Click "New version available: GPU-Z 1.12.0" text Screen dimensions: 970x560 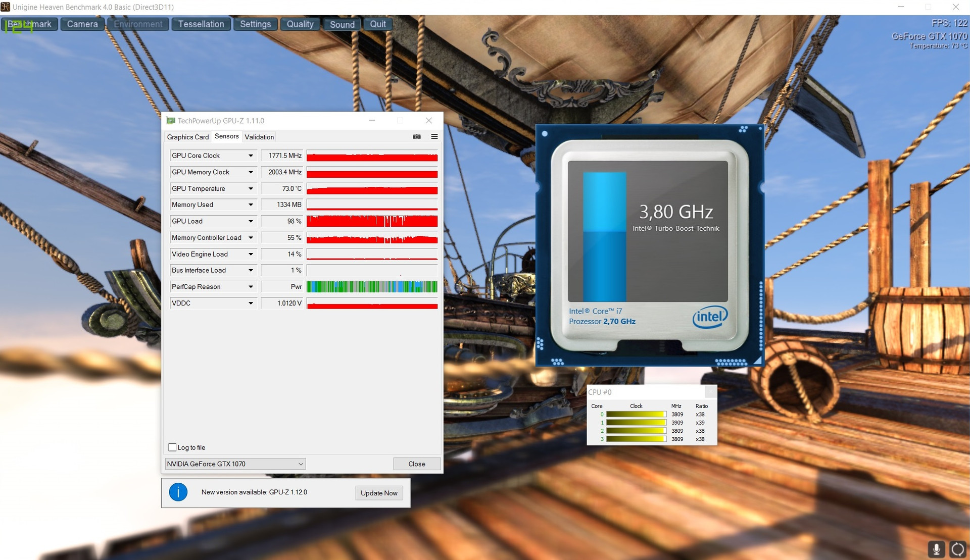pyautogui.click(x=254, y=492)
